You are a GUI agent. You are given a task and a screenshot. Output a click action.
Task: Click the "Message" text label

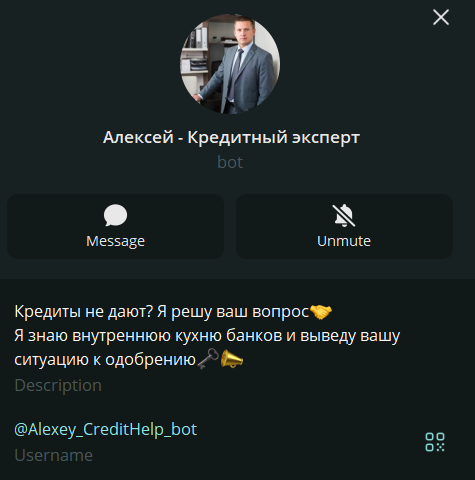click(x=115, y=241)
